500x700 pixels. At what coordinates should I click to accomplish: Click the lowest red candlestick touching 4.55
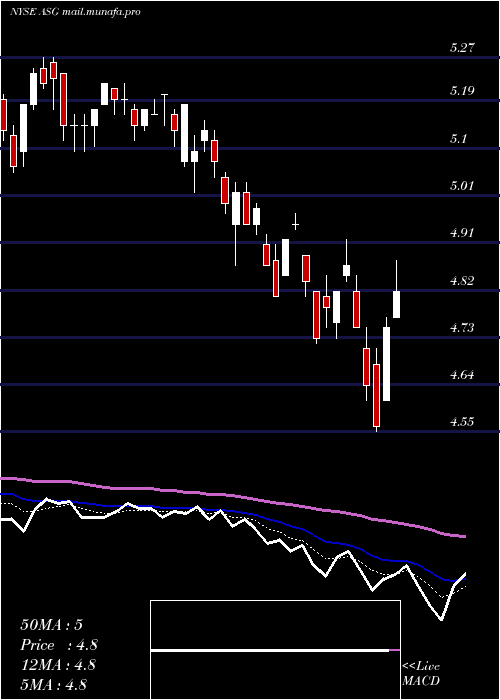[376, 396]
